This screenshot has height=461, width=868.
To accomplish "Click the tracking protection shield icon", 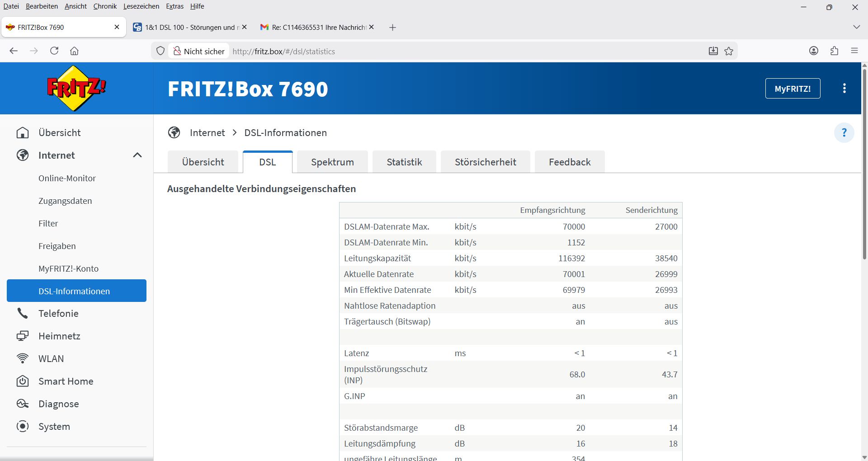I will coord(160,51).
